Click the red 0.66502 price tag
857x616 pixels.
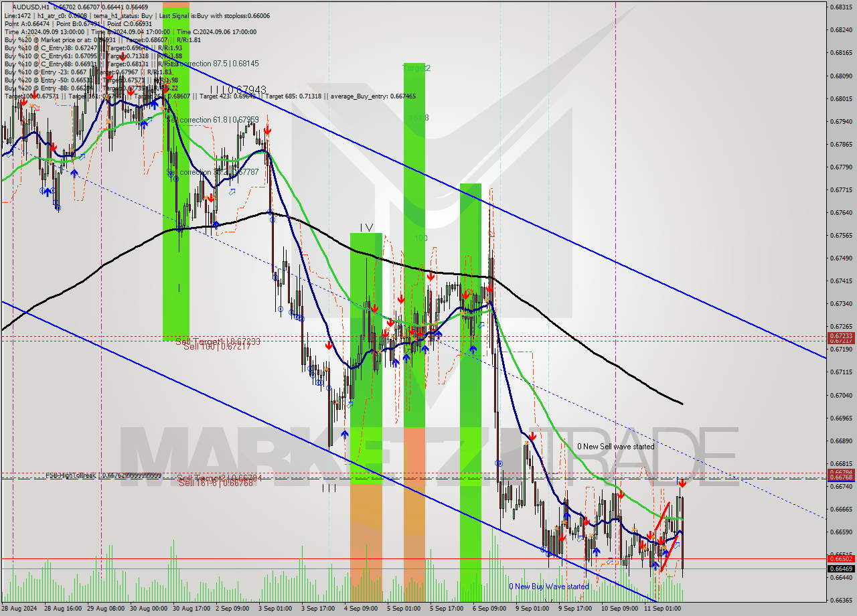[x=841, y=558]
